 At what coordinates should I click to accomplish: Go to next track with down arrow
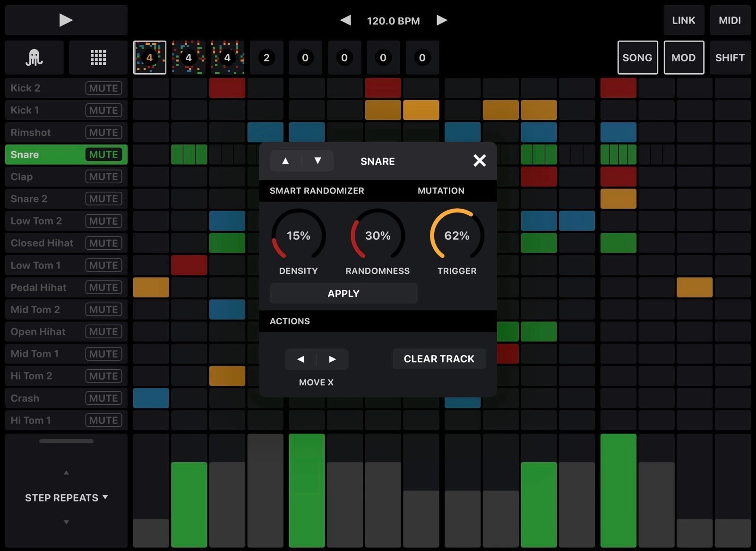(318, 161)
